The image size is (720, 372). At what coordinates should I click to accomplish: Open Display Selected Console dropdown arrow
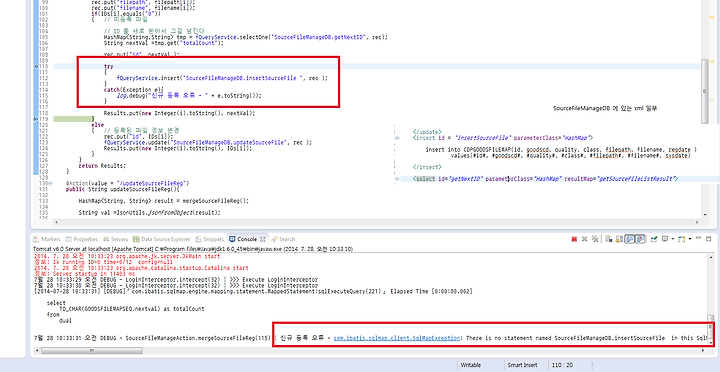click(x=673, y=239)
